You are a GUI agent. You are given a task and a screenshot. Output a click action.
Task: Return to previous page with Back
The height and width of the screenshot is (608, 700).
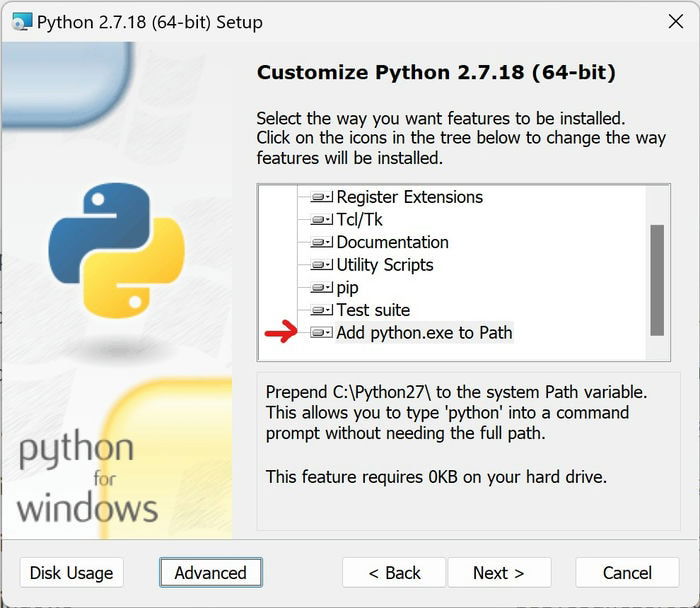pos(394,573)
